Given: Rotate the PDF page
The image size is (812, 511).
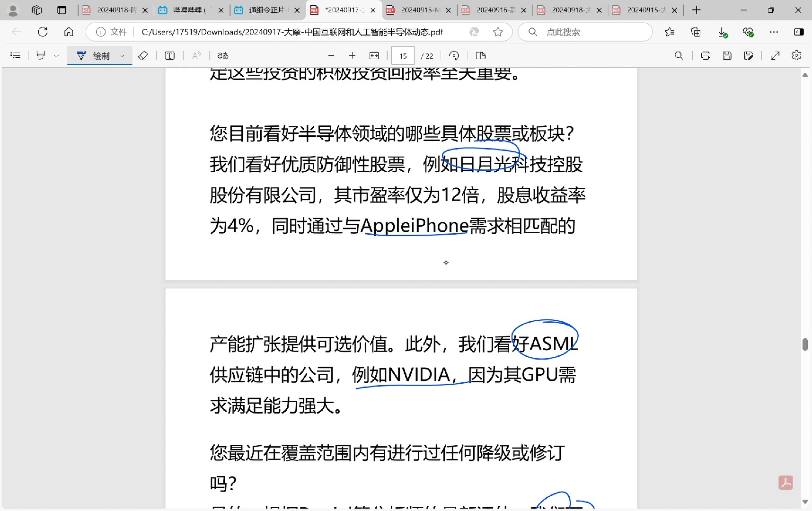Looking at the screenshot, I should (x=454, y=56).
